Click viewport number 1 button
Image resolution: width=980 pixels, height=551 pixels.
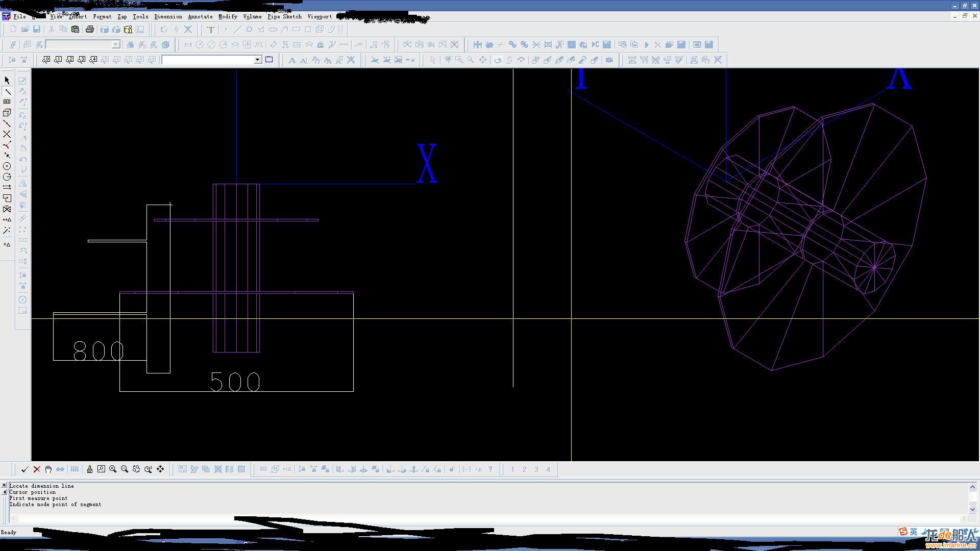[x=512, y=469]
